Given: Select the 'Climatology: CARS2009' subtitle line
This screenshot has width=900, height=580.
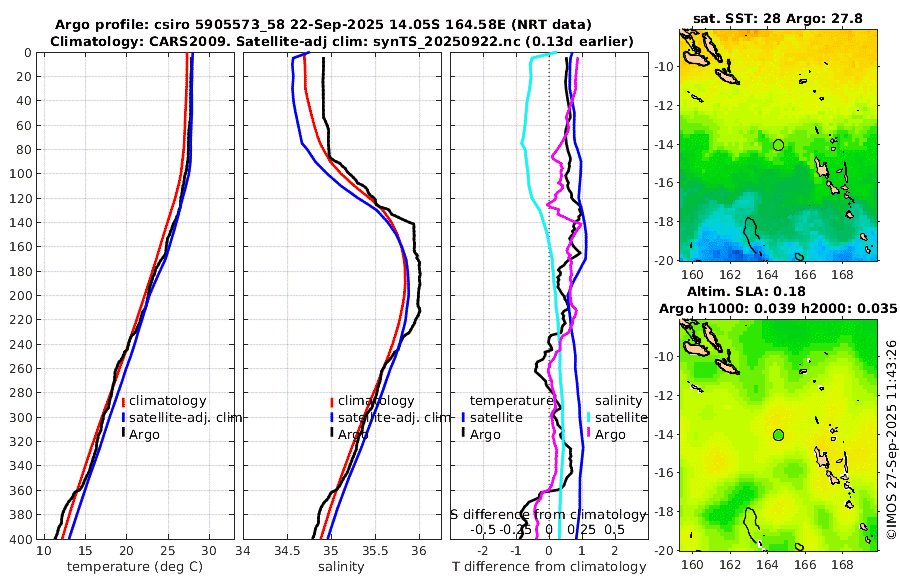Looking at the screenshot, I should (x=342, y=41).
